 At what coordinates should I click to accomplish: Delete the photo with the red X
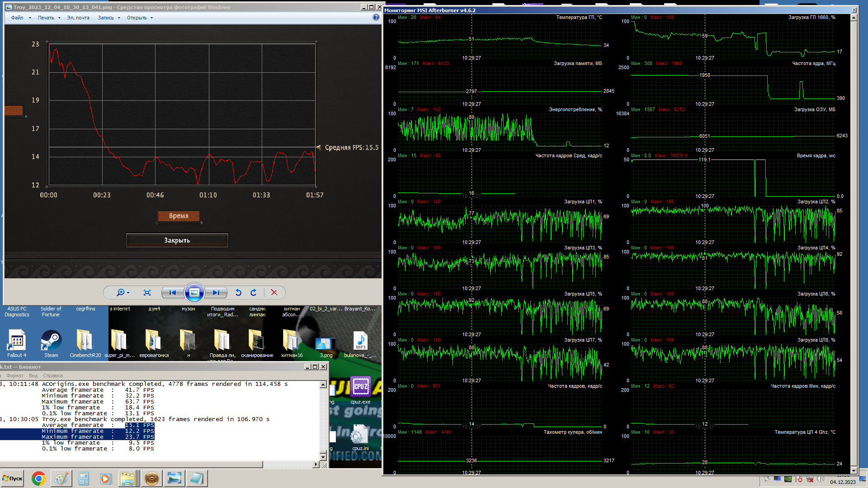[x=274, y=293]
